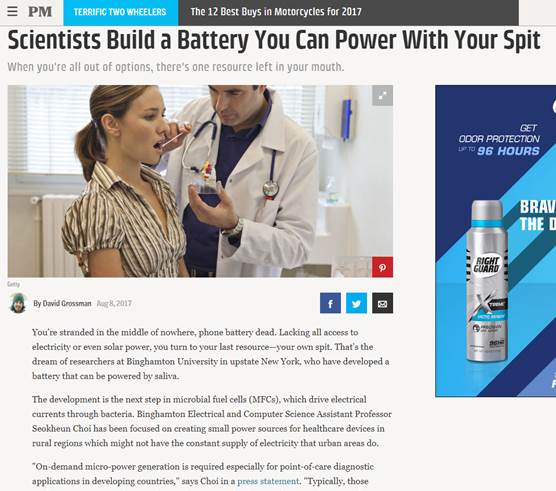Screen dimensions: 556x491
Task: Click the doctor and patient article photo
Action: coord(200,181)
